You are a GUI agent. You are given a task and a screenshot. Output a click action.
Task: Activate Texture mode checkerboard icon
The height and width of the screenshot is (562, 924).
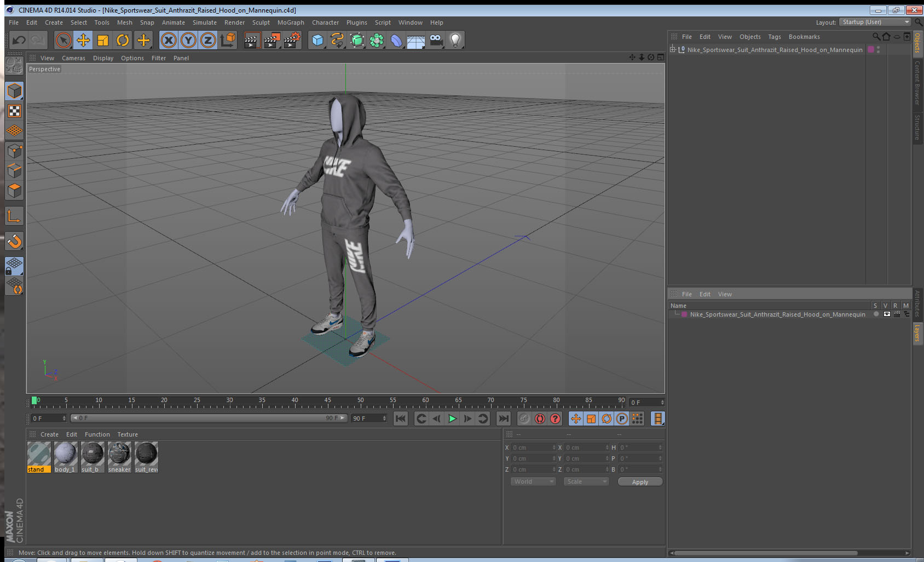tap(14, 111)
